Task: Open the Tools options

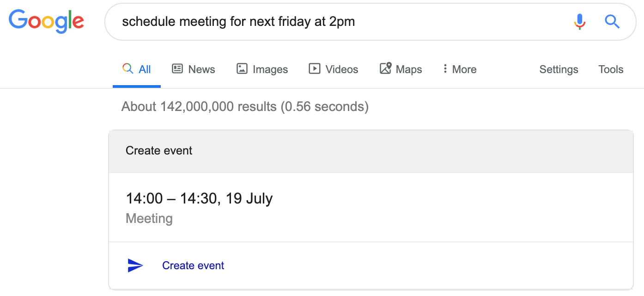Action: point(611,69)
